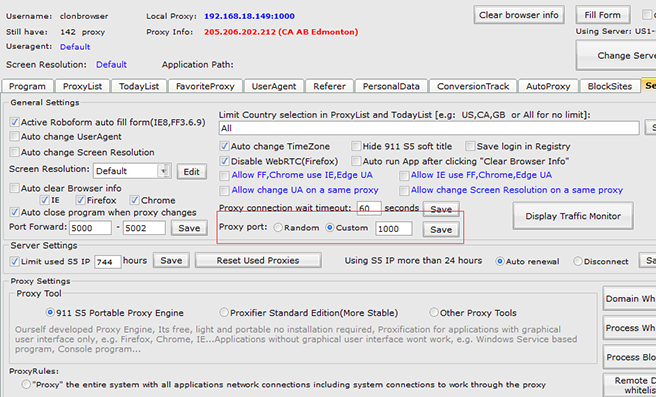Open the Program tab
This screenshot has width=656, height=397.
27,86
